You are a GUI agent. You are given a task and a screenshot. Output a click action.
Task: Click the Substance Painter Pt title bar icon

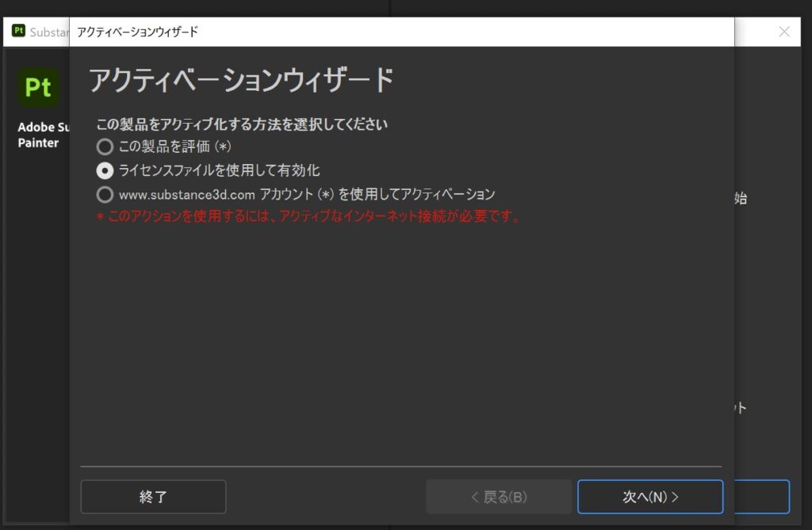click(18, 31)
